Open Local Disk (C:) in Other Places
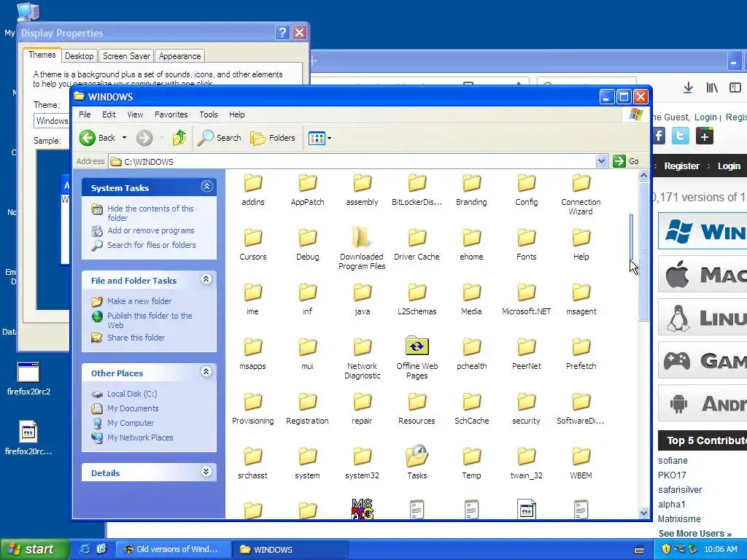This screenshot has height=560, width=747. tap(132, 394)
